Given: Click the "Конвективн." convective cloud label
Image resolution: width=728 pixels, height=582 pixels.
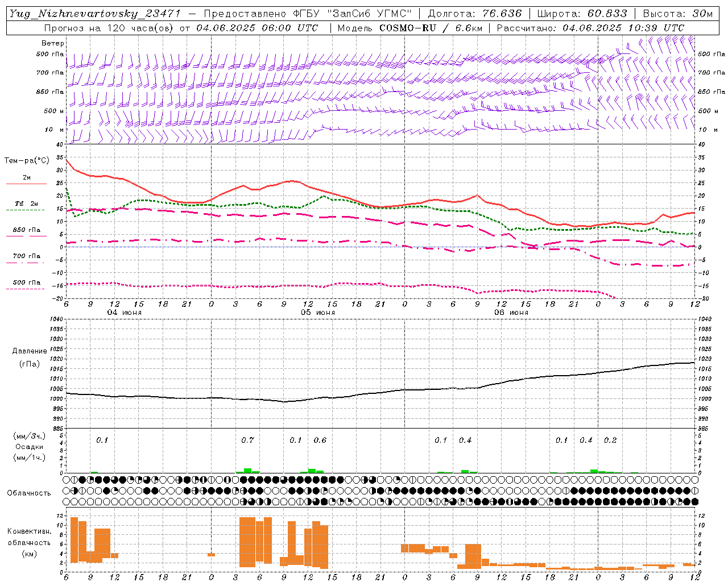Looking at the screenshot, I should [29, 531].
